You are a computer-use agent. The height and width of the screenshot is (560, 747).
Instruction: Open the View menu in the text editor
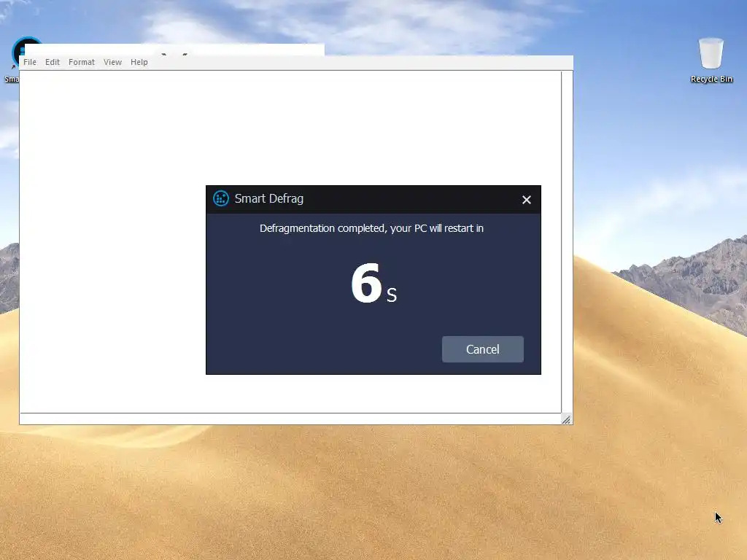(112, 62)
